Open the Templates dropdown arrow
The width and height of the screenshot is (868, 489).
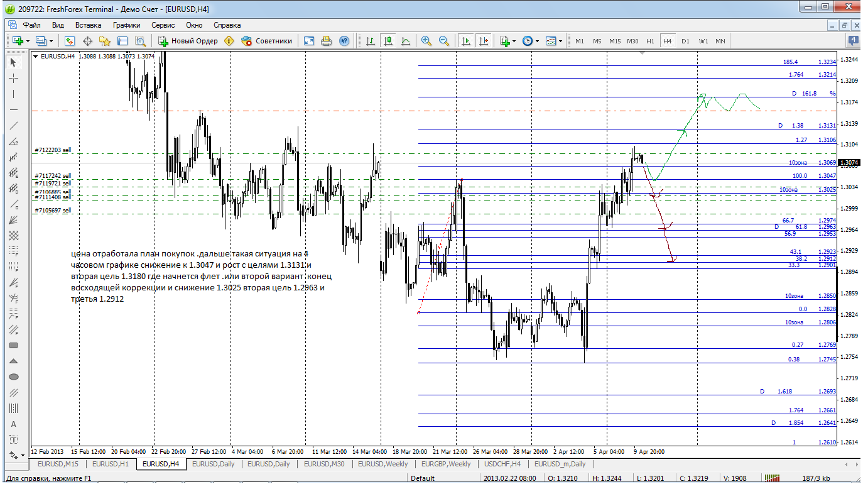pyautogui.click(x=560, y=41)
